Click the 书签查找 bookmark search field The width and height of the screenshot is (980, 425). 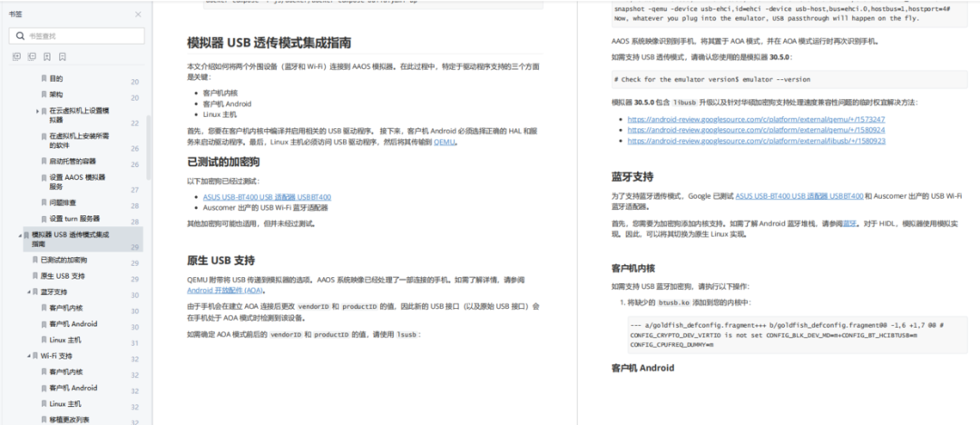[x=77, y=35]
